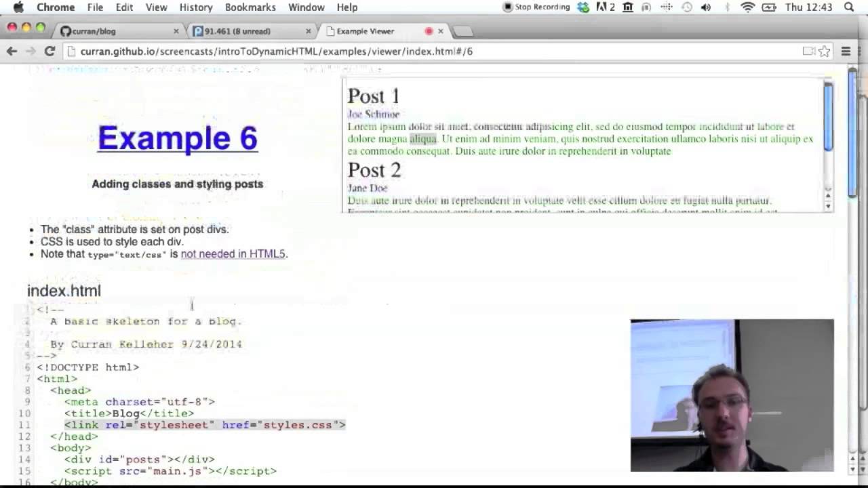Click the Bluetooth icon in the menu bar
The height and width of the screenshot is (488, 868).
(x=727, y=7)
